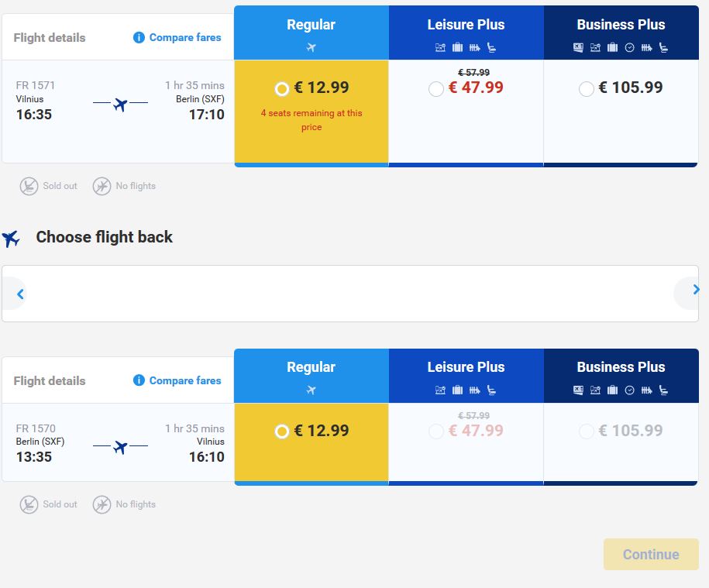Show later return dates with right chevron
This screenshot has height=588, width=709.
point(696,290)
